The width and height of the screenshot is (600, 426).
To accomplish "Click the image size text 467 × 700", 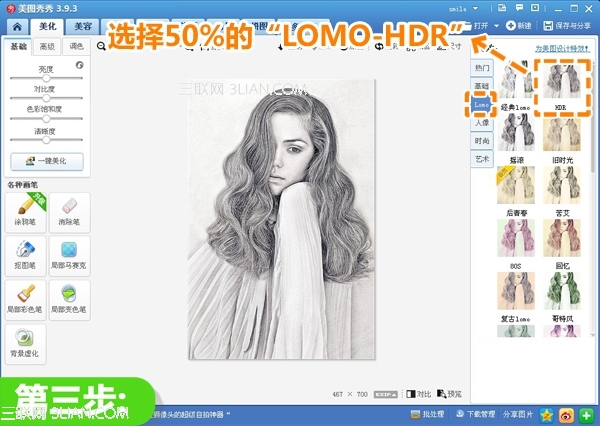I will click(350, 394).
